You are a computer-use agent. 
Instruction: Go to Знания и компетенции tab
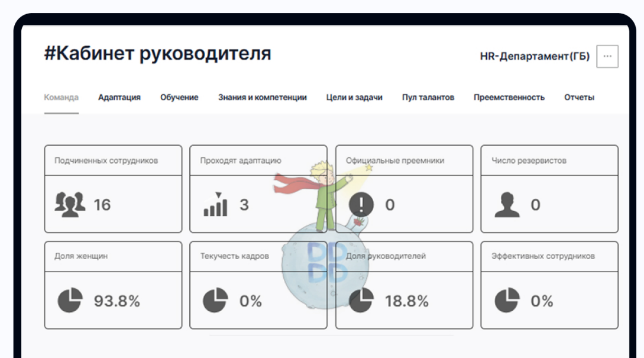(263, 98)
